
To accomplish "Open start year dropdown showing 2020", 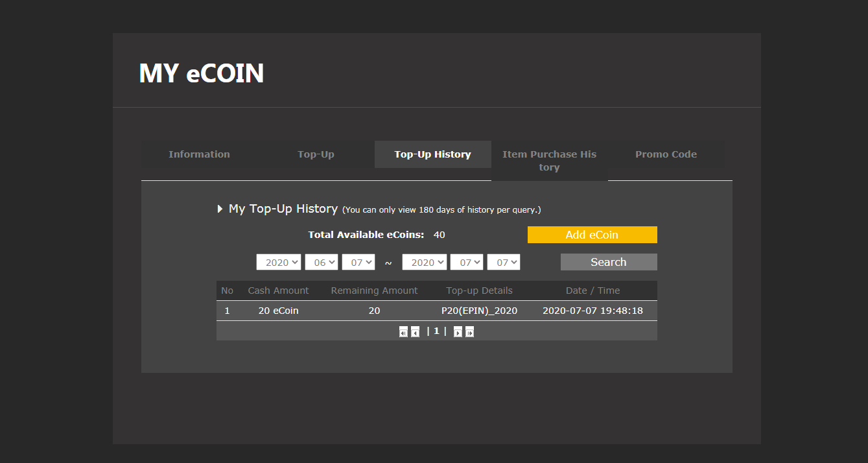I will point(279,262).
